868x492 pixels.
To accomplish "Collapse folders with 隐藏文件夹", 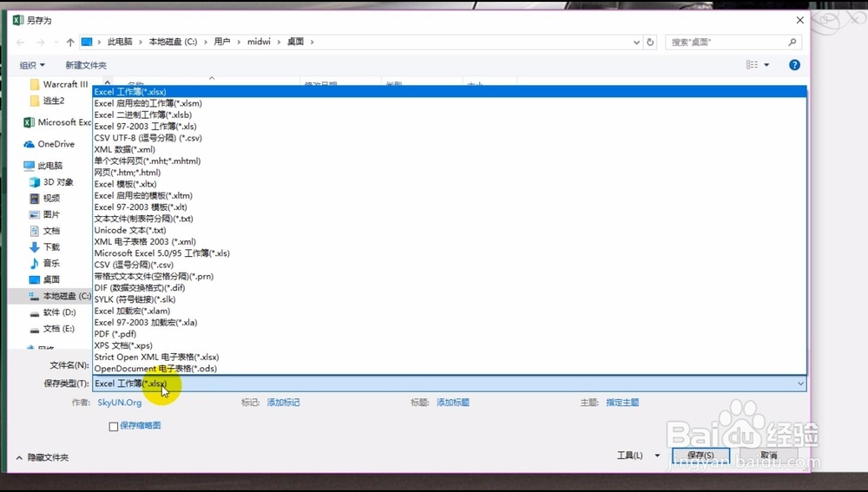I will pyautogui.click(x=43, y=457).
